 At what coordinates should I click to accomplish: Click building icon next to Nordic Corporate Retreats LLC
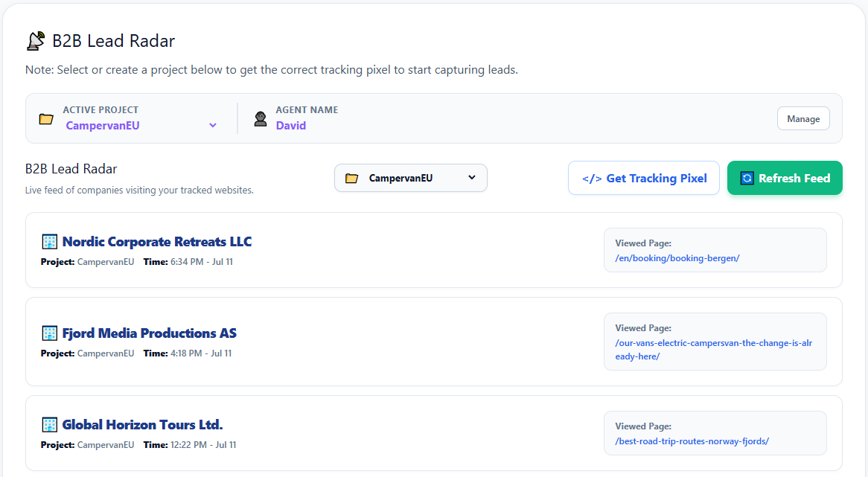pos(49,242)
